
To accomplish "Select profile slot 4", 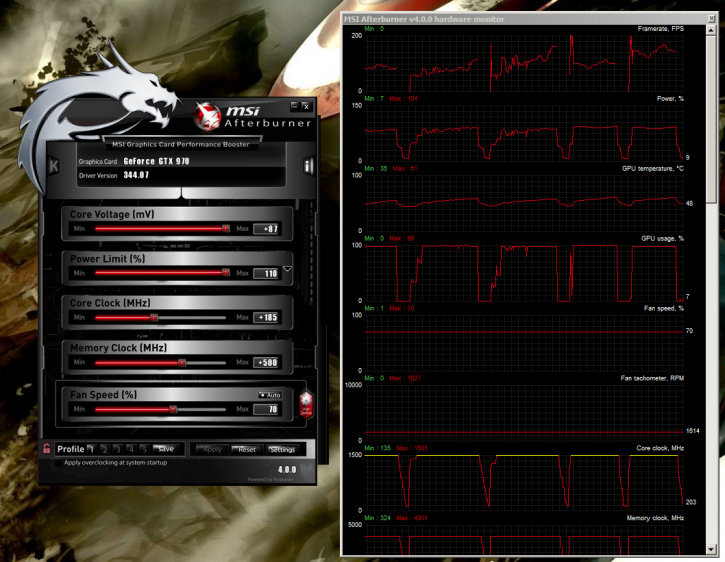I will tap(131, 449).
